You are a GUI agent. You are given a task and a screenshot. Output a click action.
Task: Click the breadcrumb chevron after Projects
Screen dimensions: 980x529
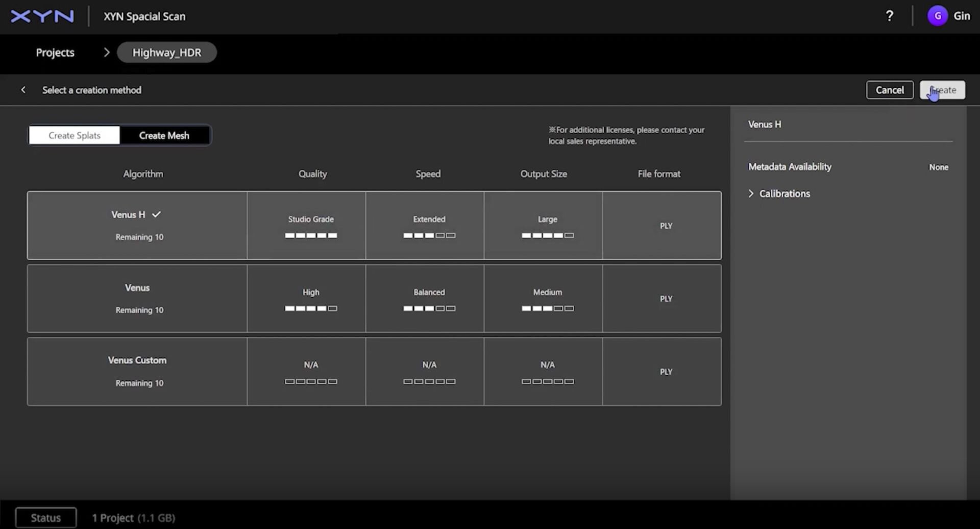point(106,53)
